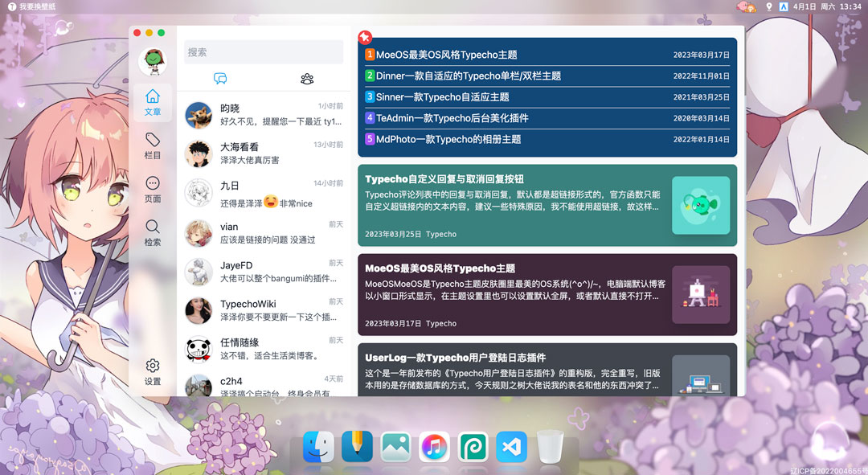
Task: Click the blue A status bar icon
Action: [x=784, y=6]
